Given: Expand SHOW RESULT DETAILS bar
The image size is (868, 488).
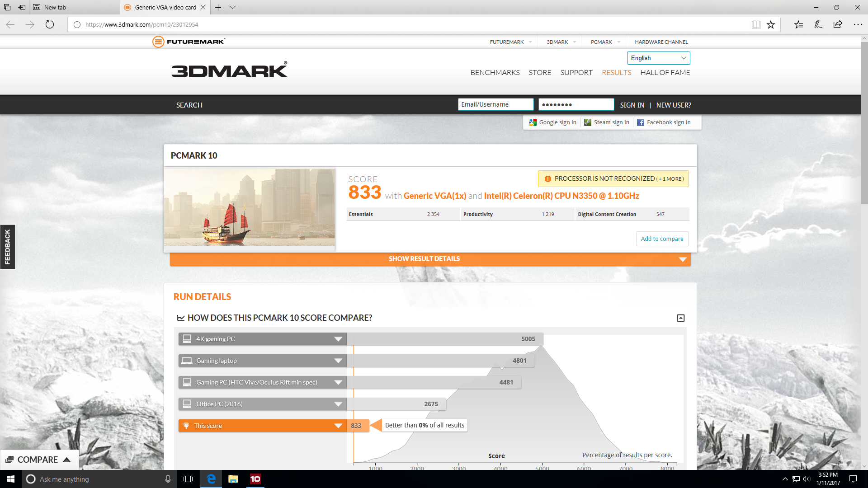Looking at the screenshot, I should click(x=430, y=259).
